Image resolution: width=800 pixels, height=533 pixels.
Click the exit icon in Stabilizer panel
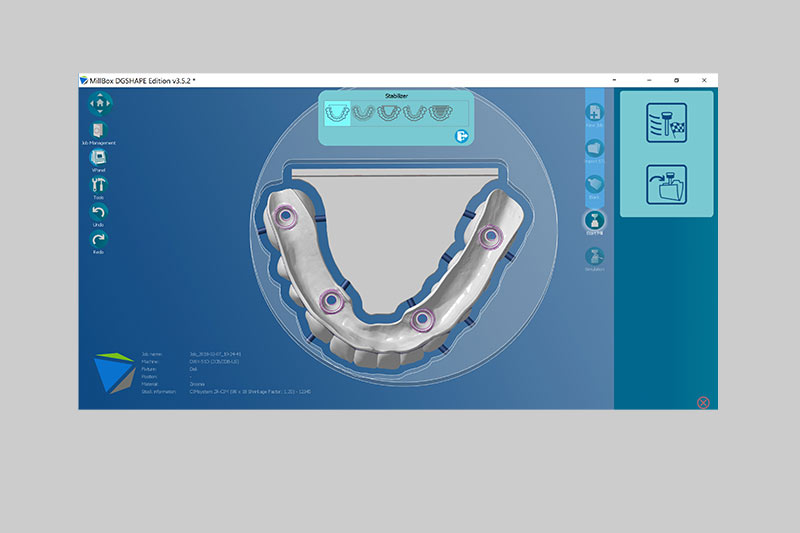[x=462, y=136]
